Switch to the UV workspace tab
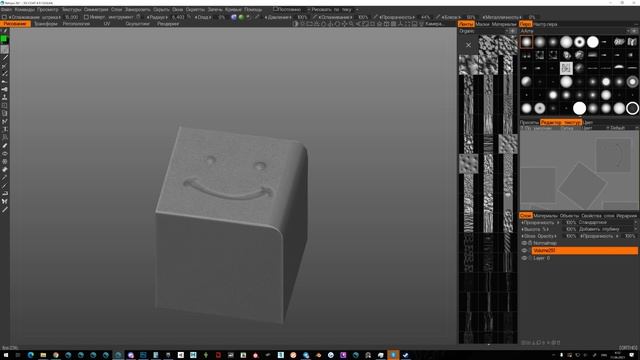The width and height of the screenshot is (640, 360). 107,24
